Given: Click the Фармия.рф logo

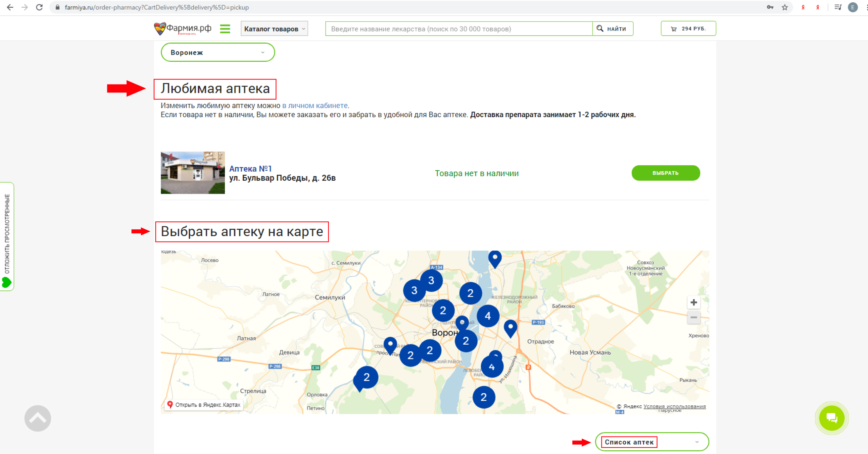Looking at the screenshot, I should pyautogui.click(x=183, y=29).
